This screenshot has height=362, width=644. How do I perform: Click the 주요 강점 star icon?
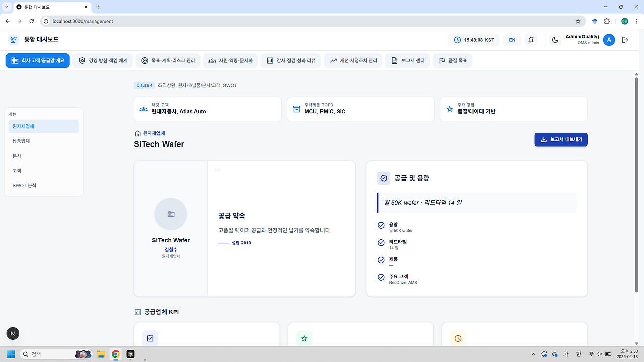point(449,109)
